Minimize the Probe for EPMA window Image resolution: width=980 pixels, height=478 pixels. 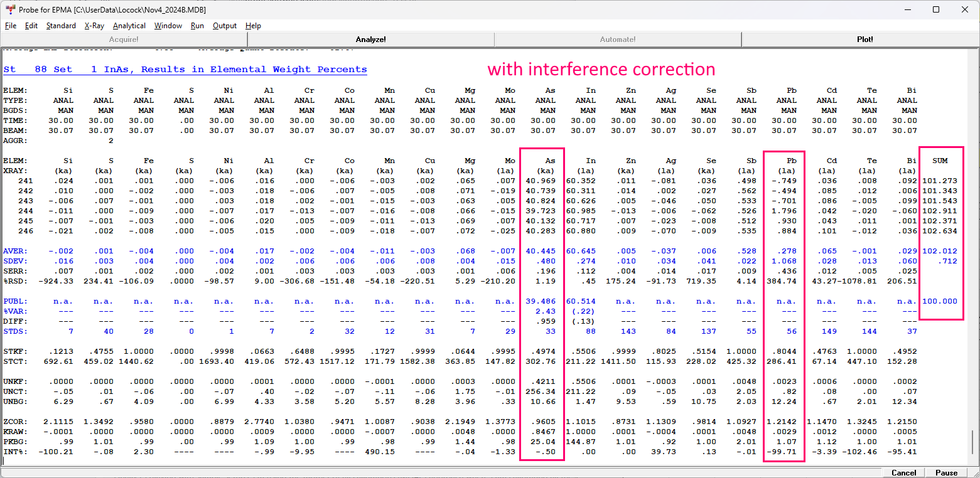(907, 9)
